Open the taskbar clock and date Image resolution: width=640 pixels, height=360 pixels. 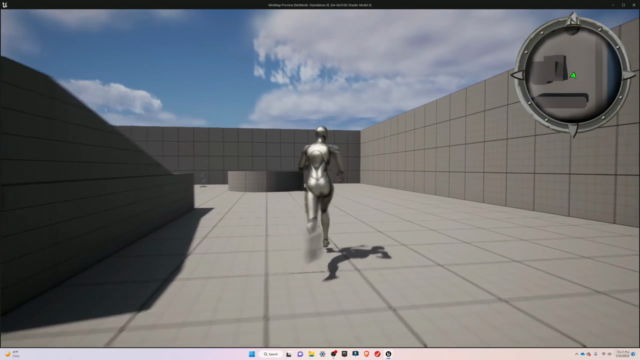click(x=622, y=354)
